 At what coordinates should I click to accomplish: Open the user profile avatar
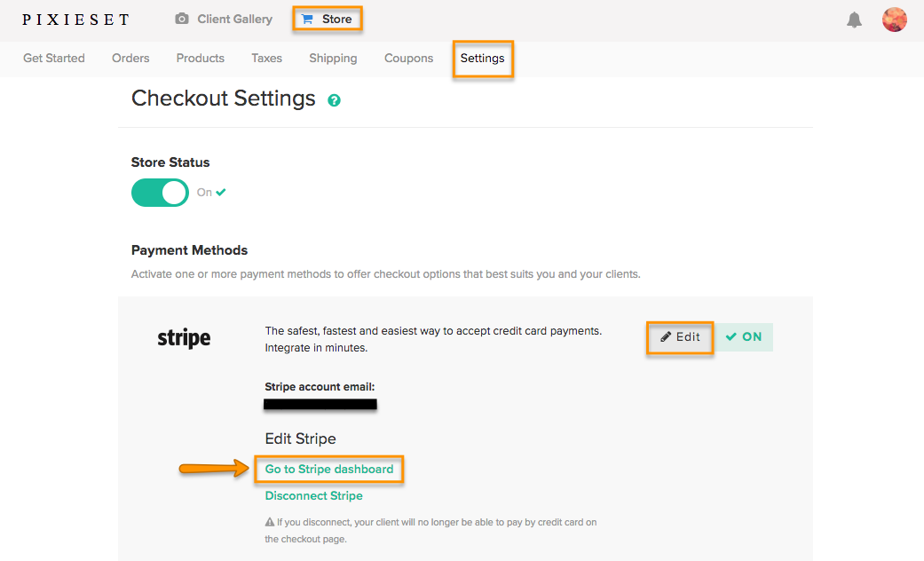point(894,20)
